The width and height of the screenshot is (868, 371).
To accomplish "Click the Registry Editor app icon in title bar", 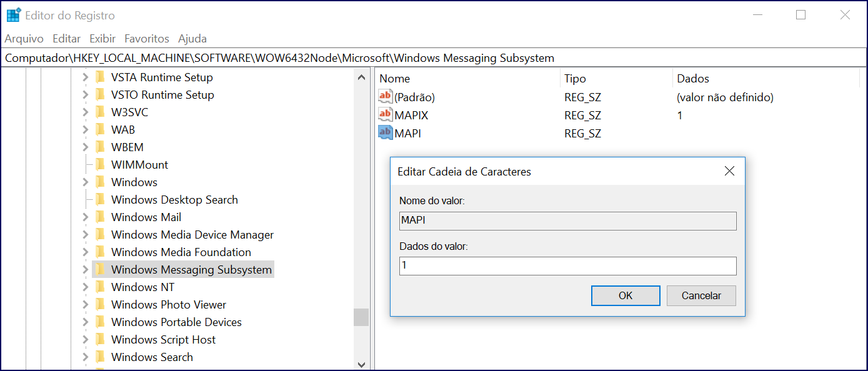I will [14, 15].
